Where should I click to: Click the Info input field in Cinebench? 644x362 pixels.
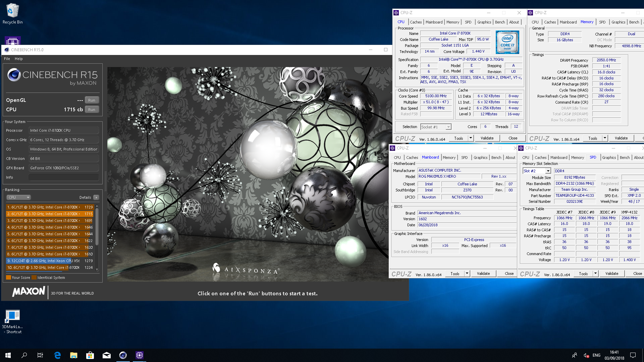(64, 177)
